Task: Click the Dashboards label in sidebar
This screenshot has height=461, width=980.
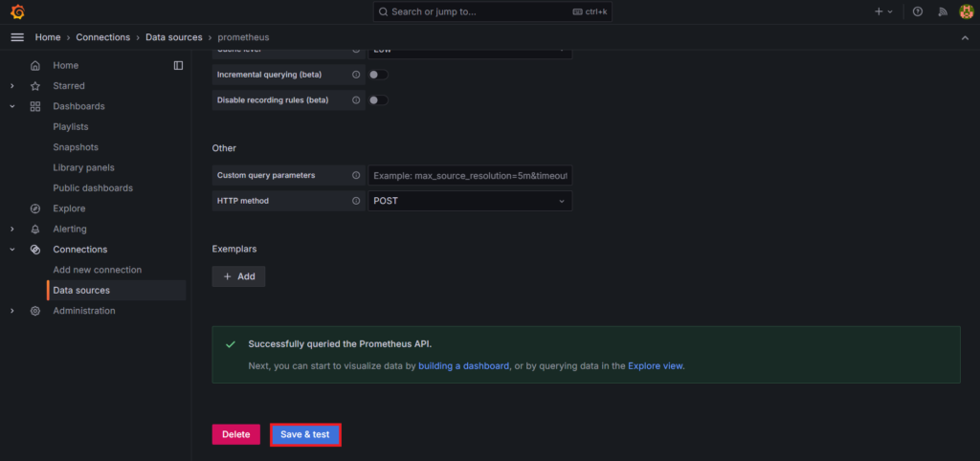Action: [x=78, y=106]
